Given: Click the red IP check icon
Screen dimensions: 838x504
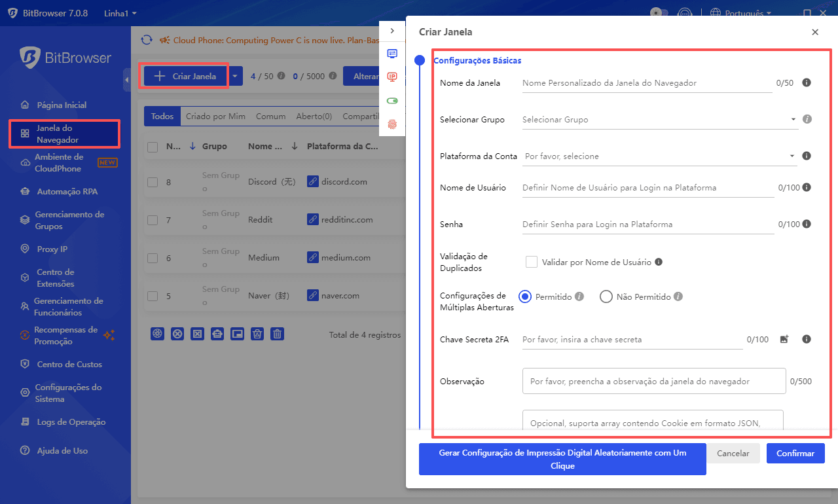Looking at the screenshot, I should pyautogui.click(x=392, y=77).
